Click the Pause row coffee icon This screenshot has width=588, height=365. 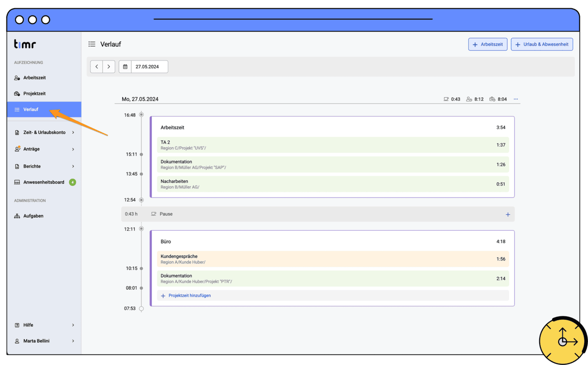(x=154, y=214)
